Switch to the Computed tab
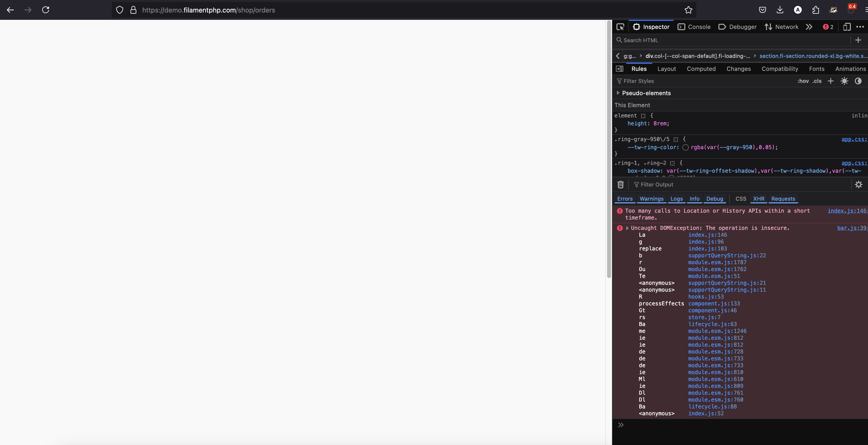 pos(701,69)
